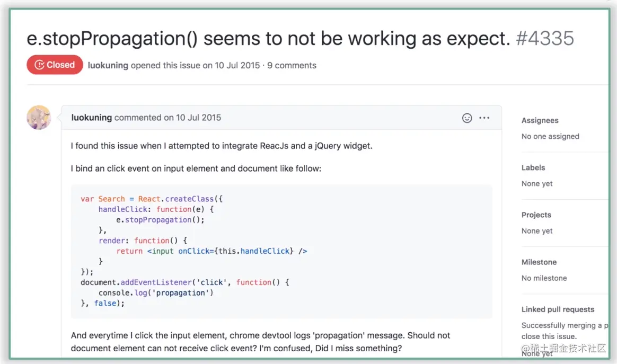Click the '9 comments' count in the header
This screenshot has width=617, height=364.
pos(292,66)
